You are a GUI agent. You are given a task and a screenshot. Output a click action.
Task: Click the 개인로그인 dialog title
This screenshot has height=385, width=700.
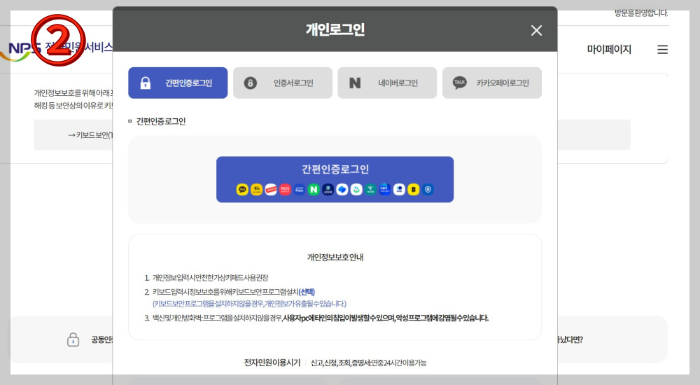(x=335, y=29)
